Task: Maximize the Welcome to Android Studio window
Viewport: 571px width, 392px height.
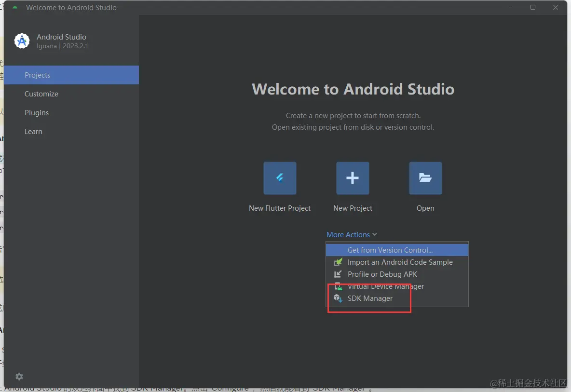Action: point(533,7)
